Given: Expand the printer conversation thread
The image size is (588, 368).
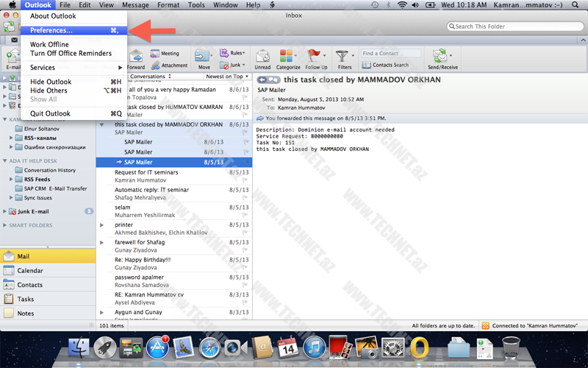Looking at the screenshot, I should pyautogui.click(x=101, y=225).
